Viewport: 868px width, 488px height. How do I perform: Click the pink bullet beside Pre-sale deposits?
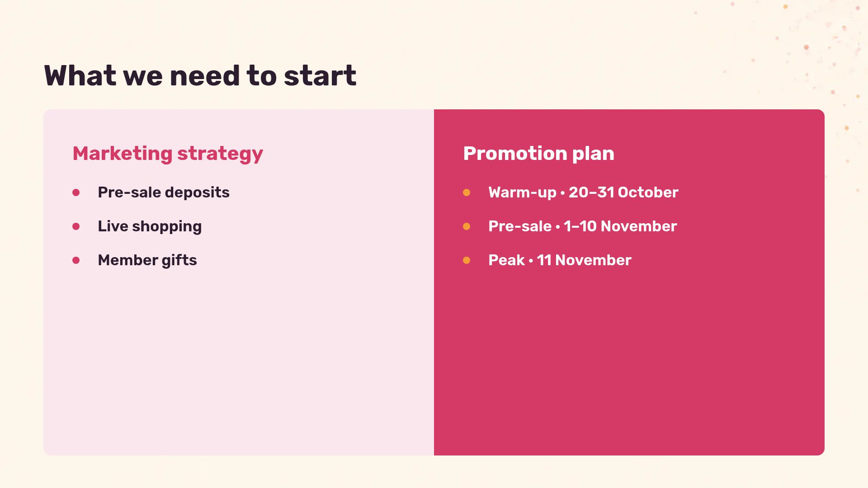coord(76,192)
